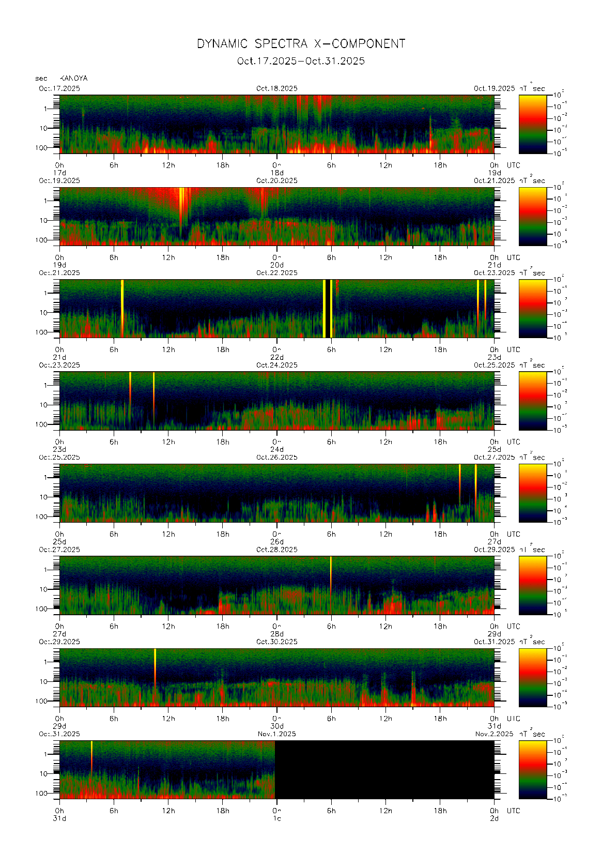This screenshot has width=602, height=868.
Task: Click the color bar of the fifth spectrogram
Action: click(532, 493)
